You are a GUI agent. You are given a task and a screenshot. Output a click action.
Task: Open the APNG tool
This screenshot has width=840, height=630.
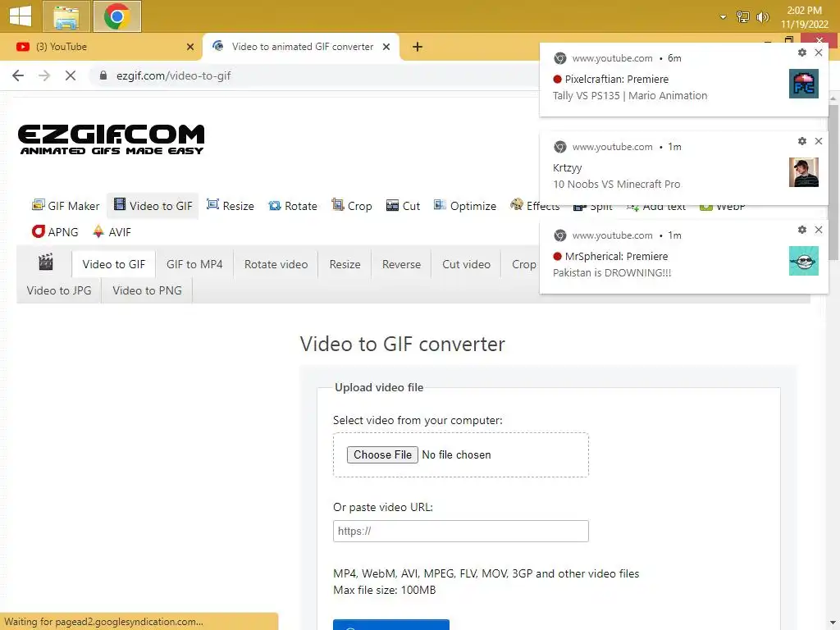click(x=55, y=232)
